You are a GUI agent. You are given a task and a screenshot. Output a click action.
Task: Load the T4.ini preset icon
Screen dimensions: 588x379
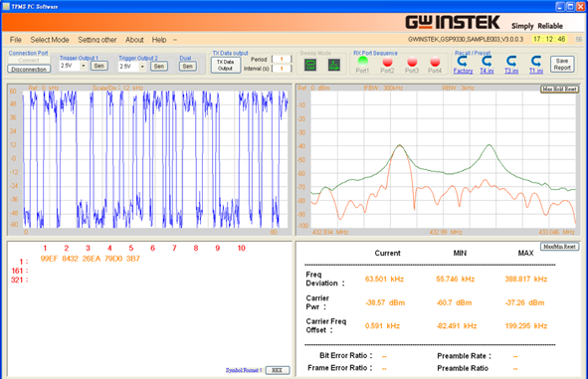pyautogui.click(x=487, y=61)
